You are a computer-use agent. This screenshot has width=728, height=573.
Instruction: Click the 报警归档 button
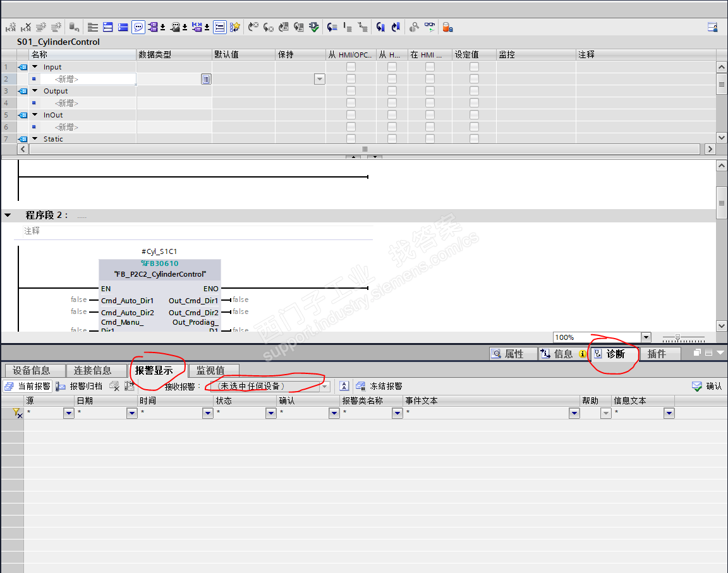point(80,386)
